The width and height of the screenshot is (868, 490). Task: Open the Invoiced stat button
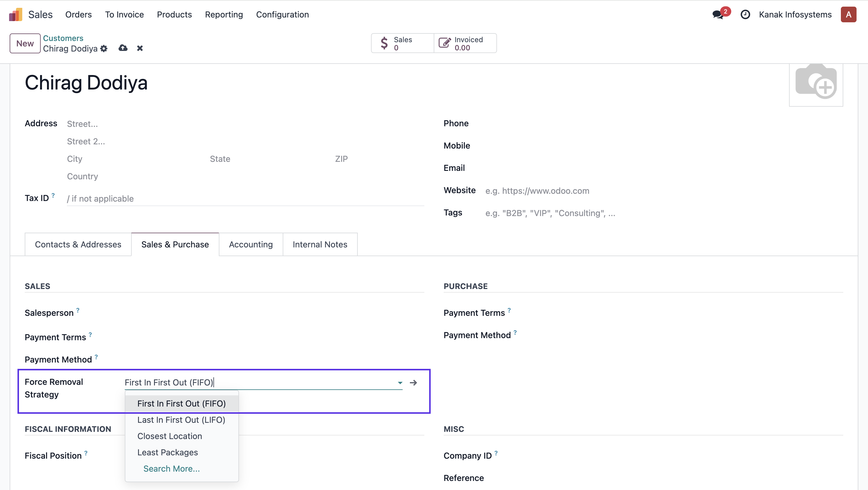click(465, 43)
